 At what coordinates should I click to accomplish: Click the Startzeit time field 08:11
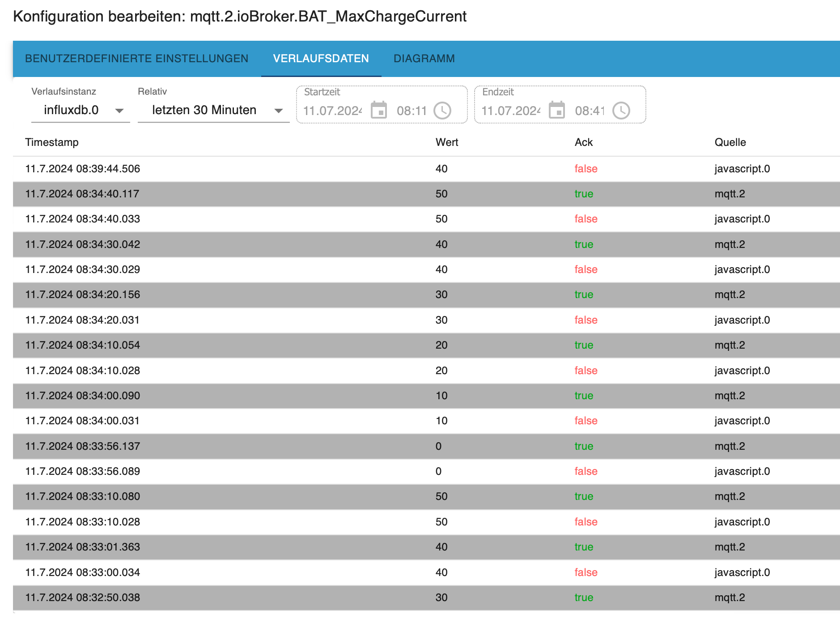pos(412,111)
